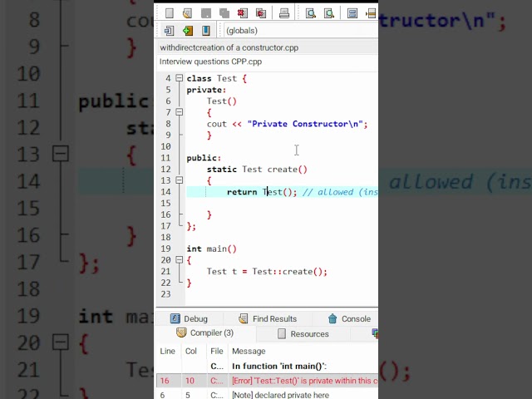Open the Debug tab in bottom panel
Viewport: 532px width, 399px height.
click(x=189, y=318)
